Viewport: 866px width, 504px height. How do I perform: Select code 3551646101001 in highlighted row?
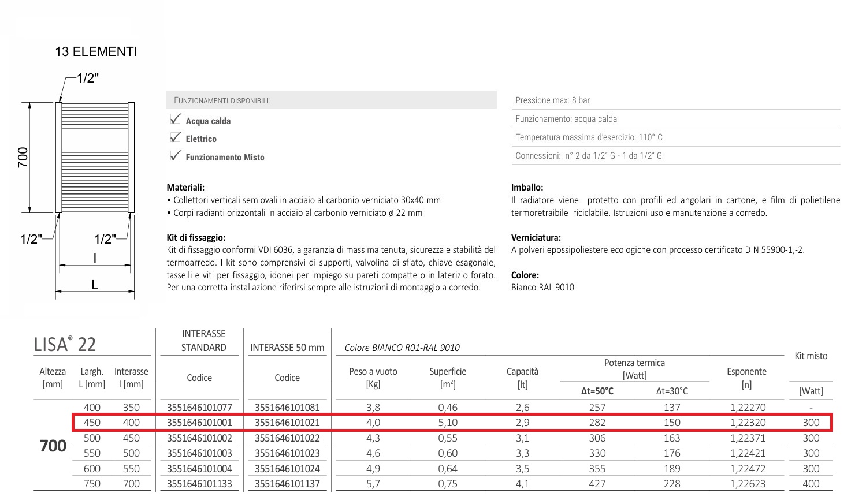point(199,423)
